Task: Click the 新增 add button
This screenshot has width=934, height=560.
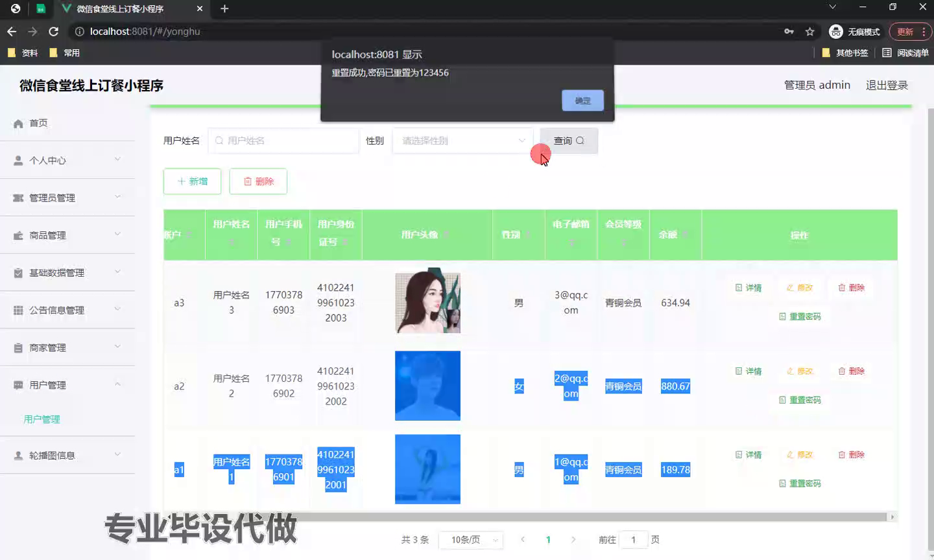Action: [x=192, y=181]
